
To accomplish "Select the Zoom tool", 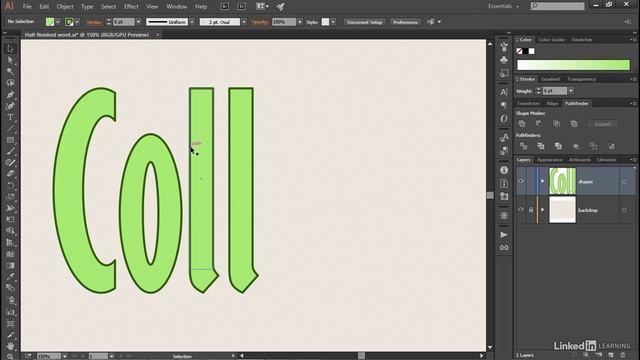I will coord(10,356).
